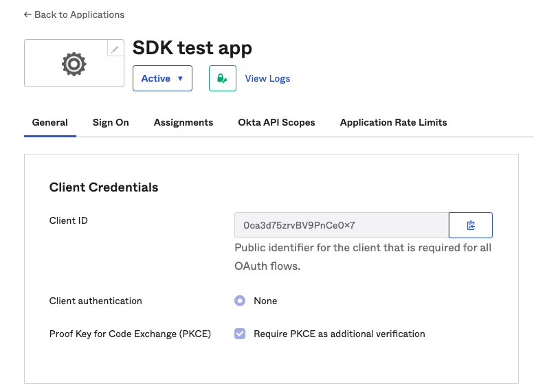The width and height of the screenshot is (534, 392).
Task: Select the None client authentication radio button
Action: (240, 301)
